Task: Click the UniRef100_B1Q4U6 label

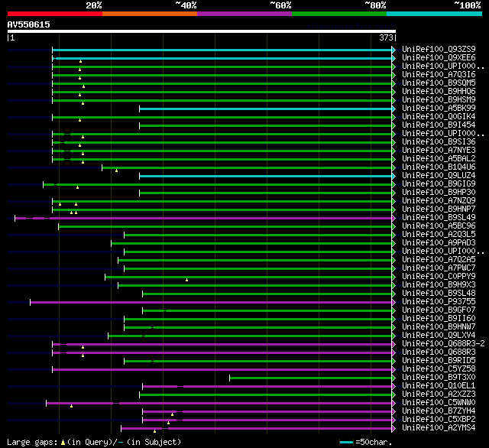Action: pos(439,167)
